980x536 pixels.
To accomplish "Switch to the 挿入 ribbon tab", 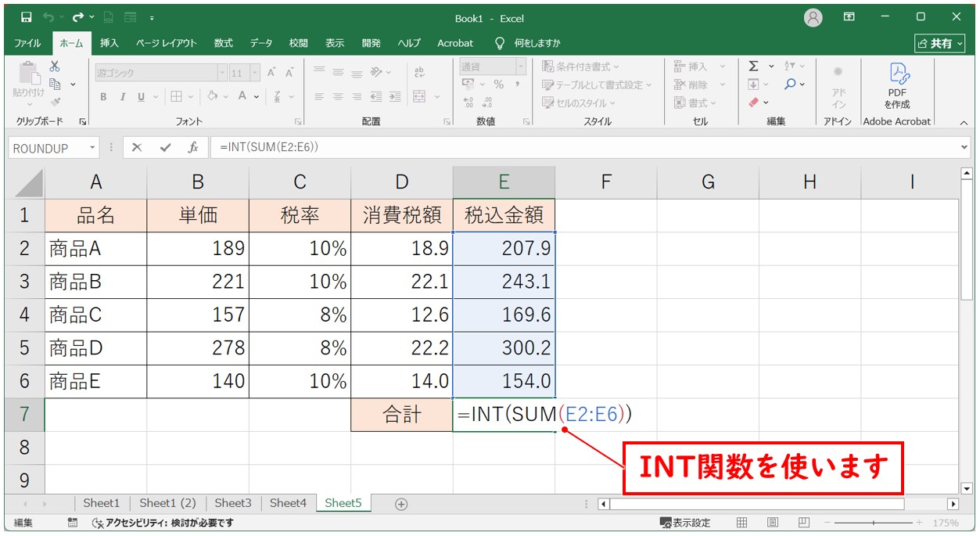I will pos(109,43).
